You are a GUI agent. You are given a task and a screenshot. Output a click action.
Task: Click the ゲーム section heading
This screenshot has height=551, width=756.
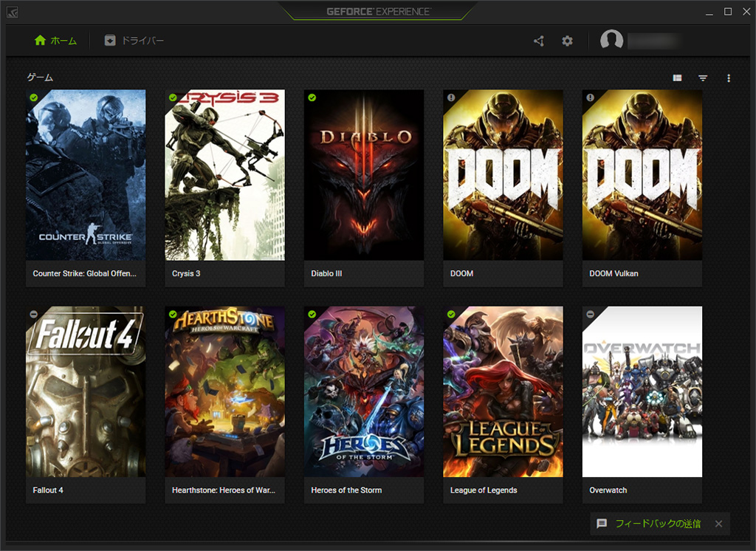40,78
